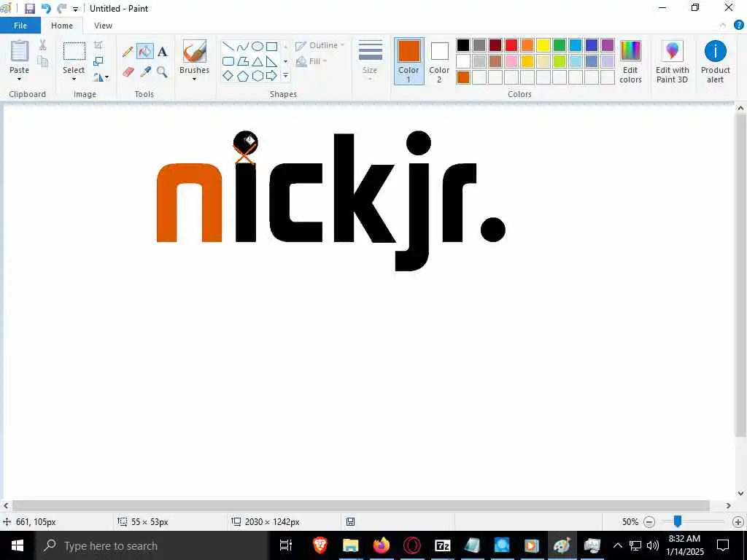Switch to the Home tab
Screen dimensions: 747x560
click(x=62, y=26)
